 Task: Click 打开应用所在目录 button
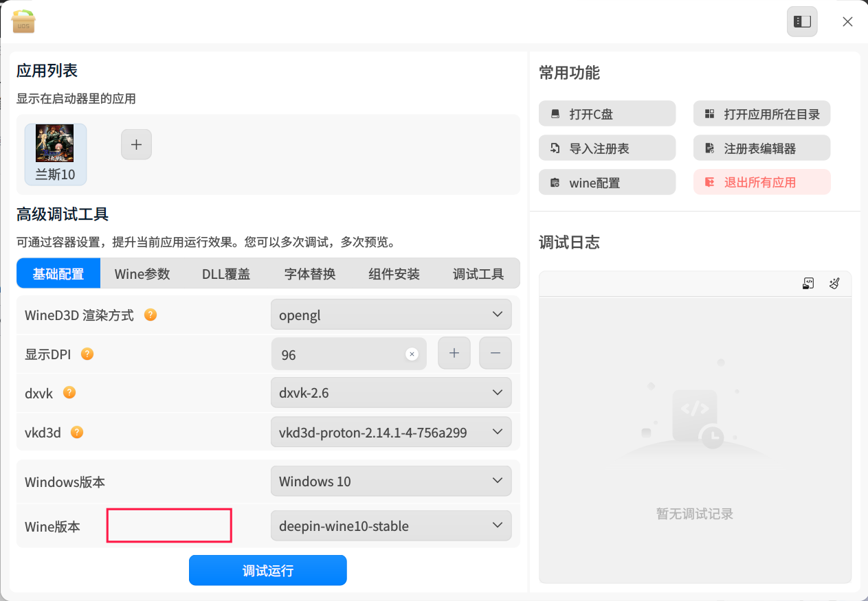761,114
